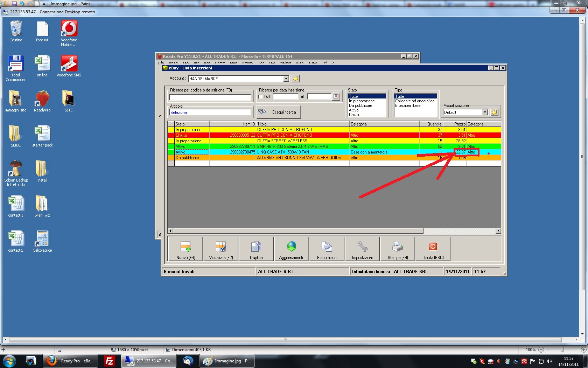Screen dimensions: 588x368
Task: Select the contatti2 Excel file icon
Action: tap(16, 241)
